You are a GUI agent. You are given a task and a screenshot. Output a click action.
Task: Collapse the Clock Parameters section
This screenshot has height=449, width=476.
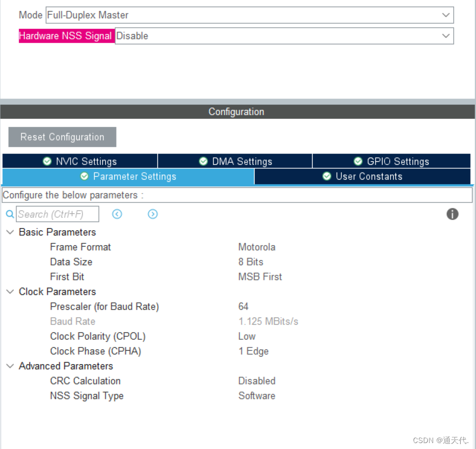point(10,291)
